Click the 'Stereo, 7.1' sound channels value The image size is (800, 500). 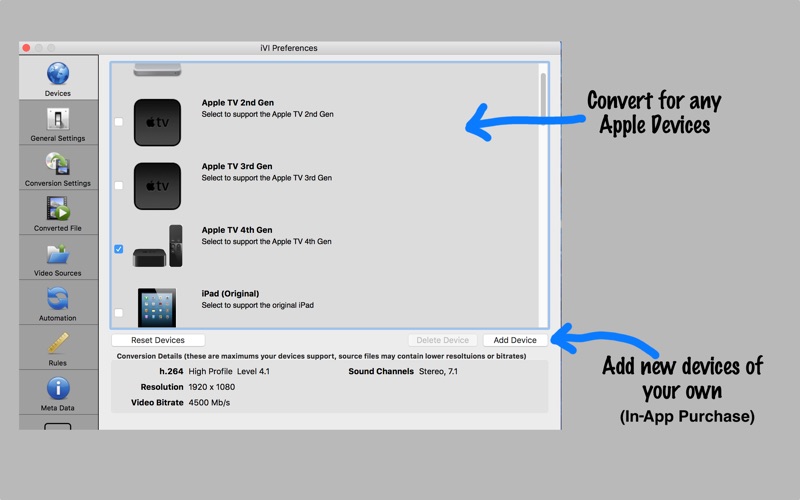[438, 371]
